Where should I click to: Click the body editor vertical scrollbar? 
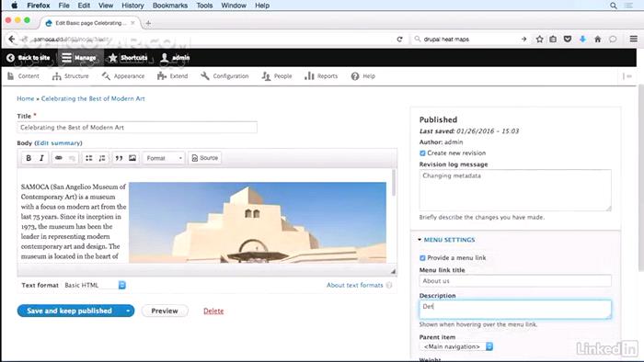(x=394, y=183)
